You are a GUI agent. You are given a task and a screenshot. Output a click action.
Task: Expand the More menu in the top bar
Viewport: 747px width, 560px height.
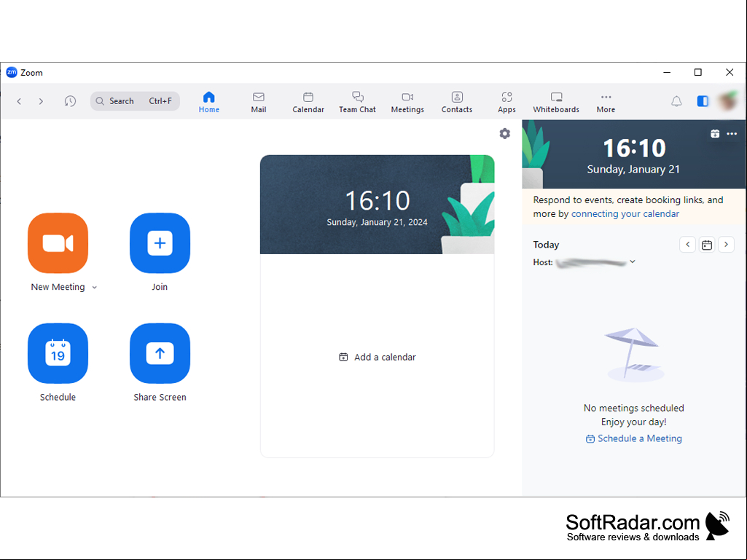point(606,102)
